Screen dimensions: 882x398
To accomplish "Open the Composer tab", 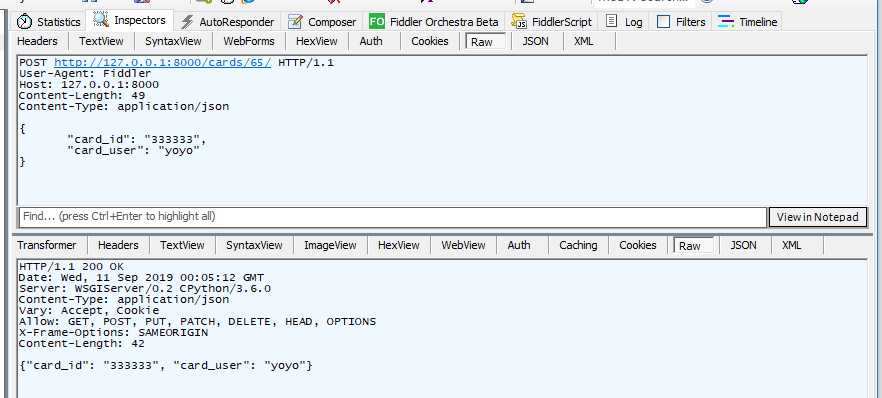I will pyautogui.click(x=322, y=22).
